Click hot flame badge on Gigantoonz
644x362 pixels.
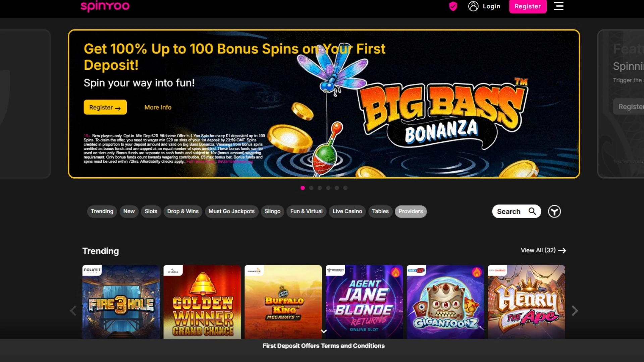(477, 272)
